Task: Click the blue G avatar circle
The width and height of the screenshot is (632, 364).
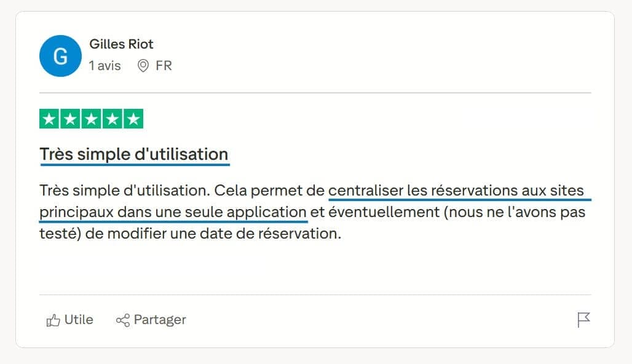Action: point(60,56)
